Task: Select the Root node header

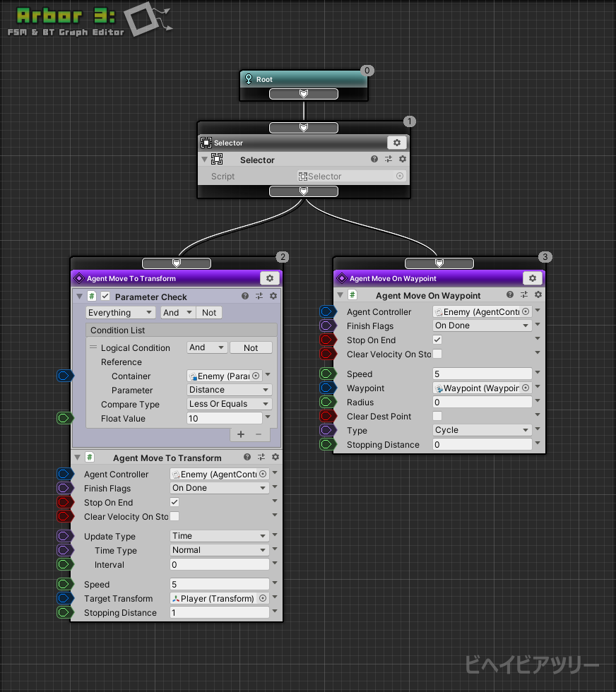Action: click(x=304, y=79)
